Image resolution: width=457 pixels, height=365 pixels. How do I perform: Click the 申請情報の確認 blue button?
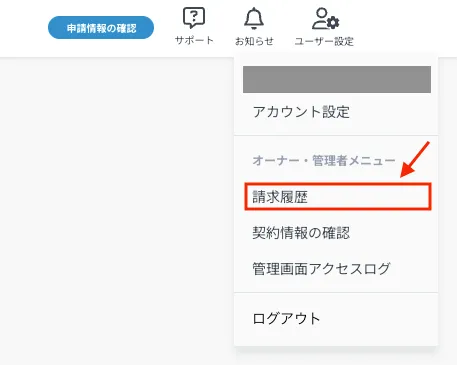click(x=101, y=28)
